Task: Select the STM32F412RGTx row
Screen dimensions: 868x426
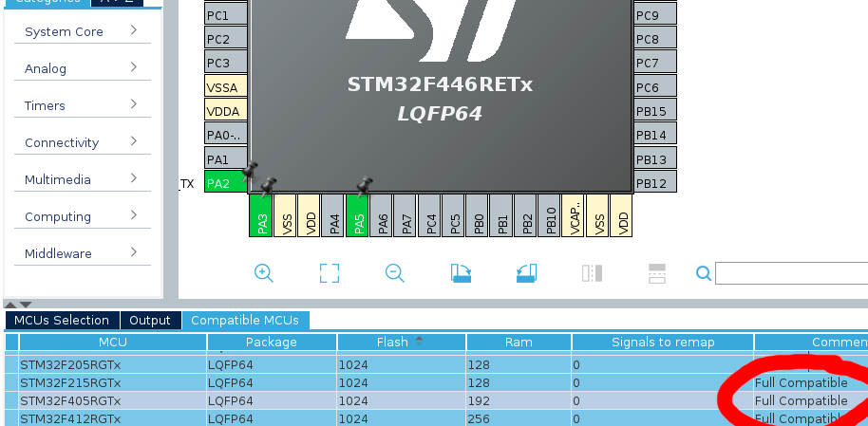Action: 436,418
